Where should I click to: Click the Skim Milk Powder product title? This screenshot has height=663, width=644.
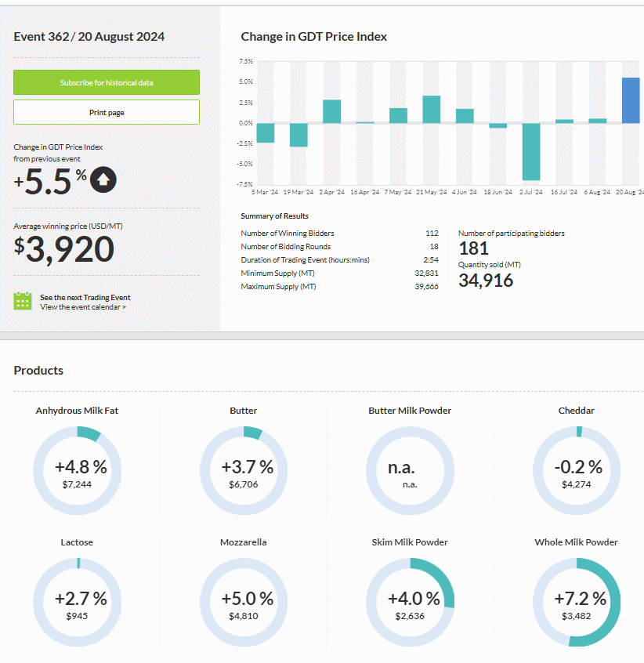410,542
